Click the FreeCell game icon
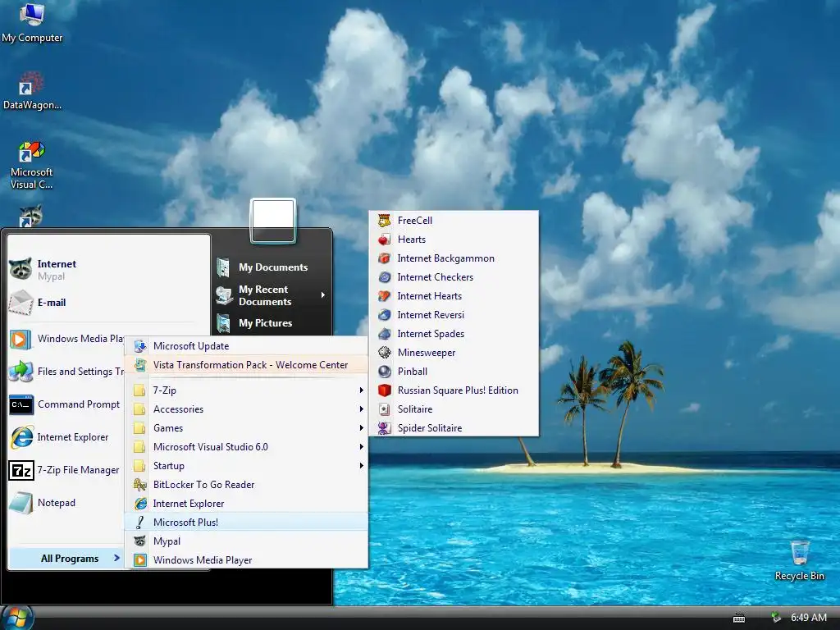Screen dimensions: 840x630 coord(384,220)
